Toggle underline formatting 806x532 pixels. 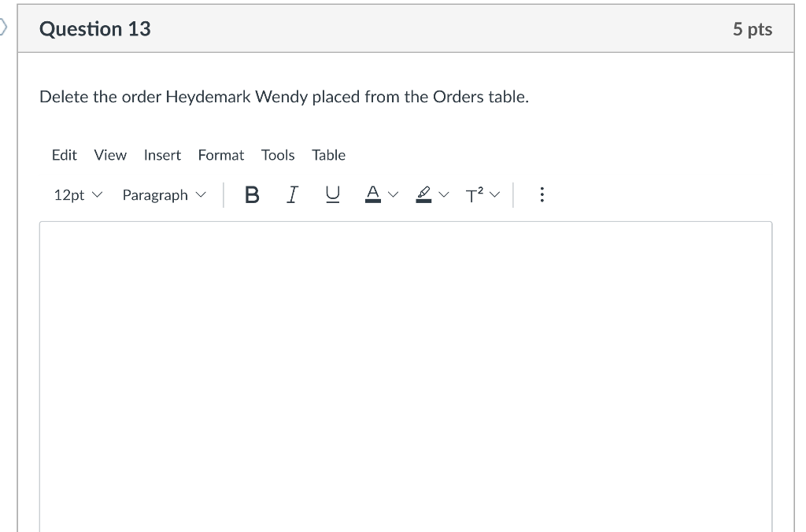click(x=332, y=194)
